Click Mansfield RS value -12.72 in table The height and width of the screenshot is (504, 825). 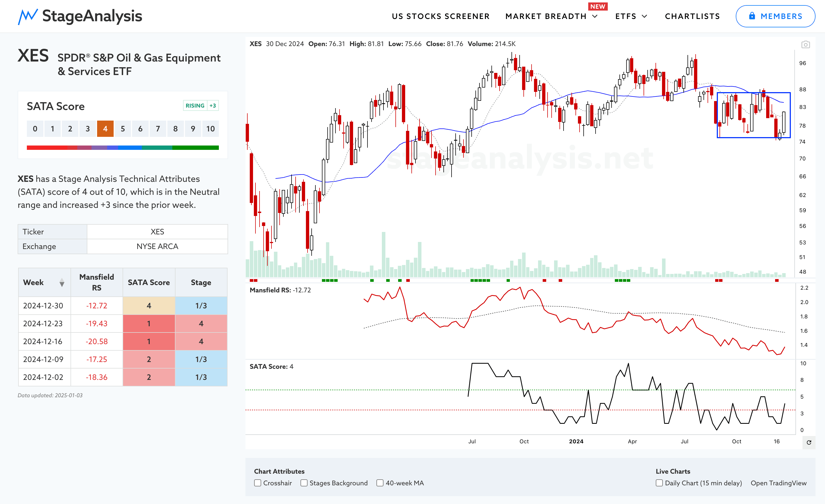coord(97,305)
